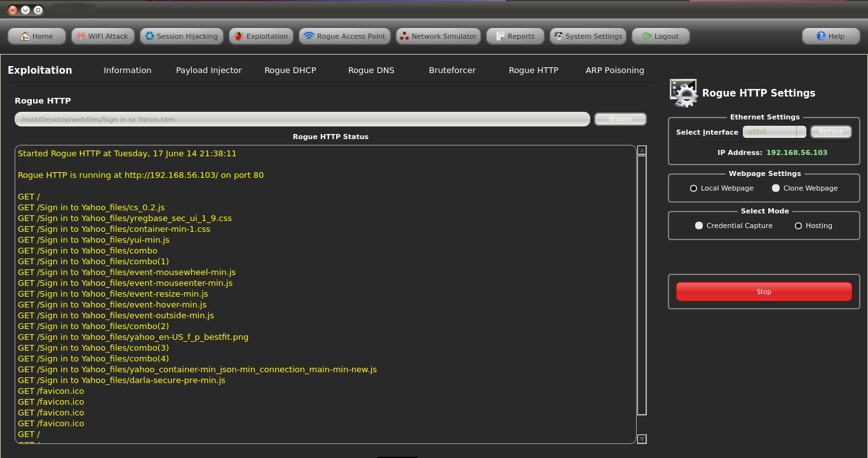Open the Session Hijacking module
Screen dimensions: 868x458
[181, 36]
